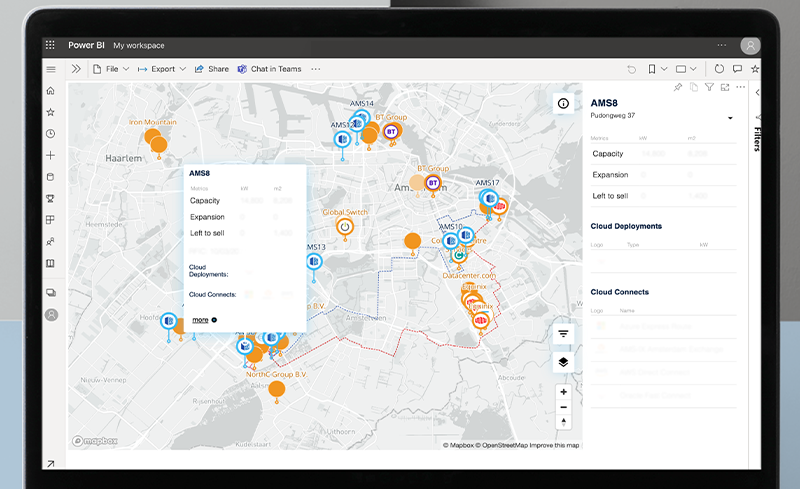The image size is (800, 489).
Task: Zoom out with the map minus button
Action: click(x=563, y=407)
